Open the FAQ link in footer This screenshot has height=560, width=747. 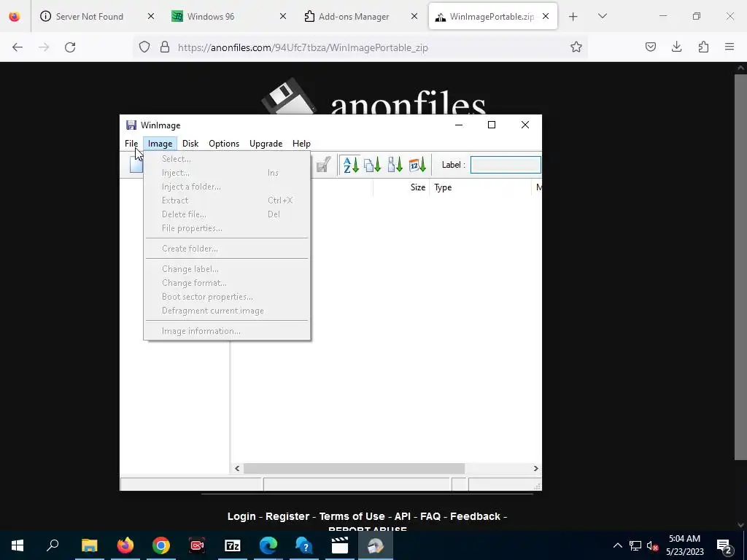[x=430, y=516]
